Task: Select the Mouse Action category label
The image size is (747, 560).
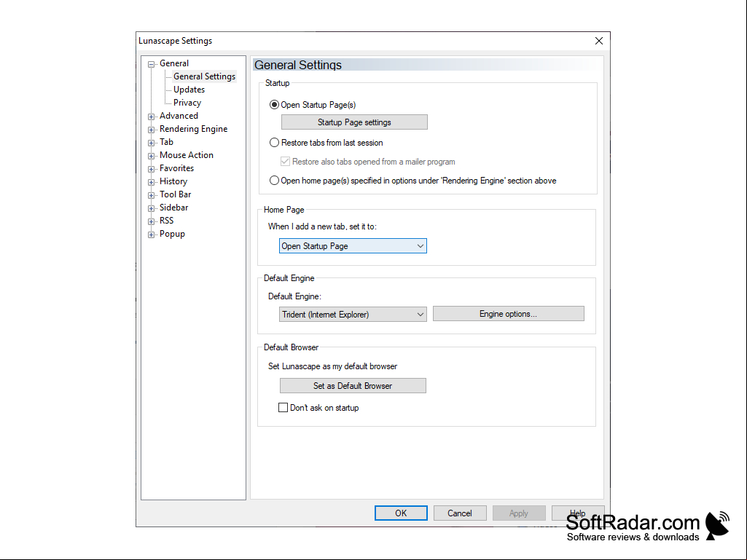Action: [187, 155]
